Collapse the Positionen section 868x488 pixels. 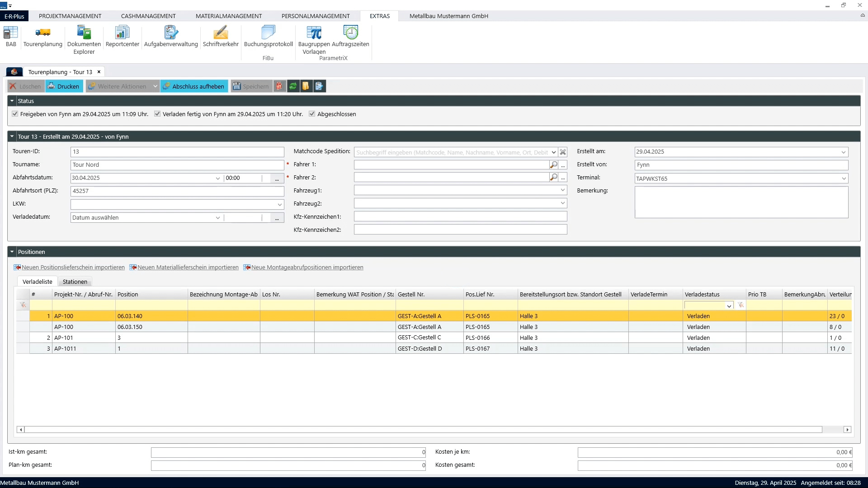point(12,252)
